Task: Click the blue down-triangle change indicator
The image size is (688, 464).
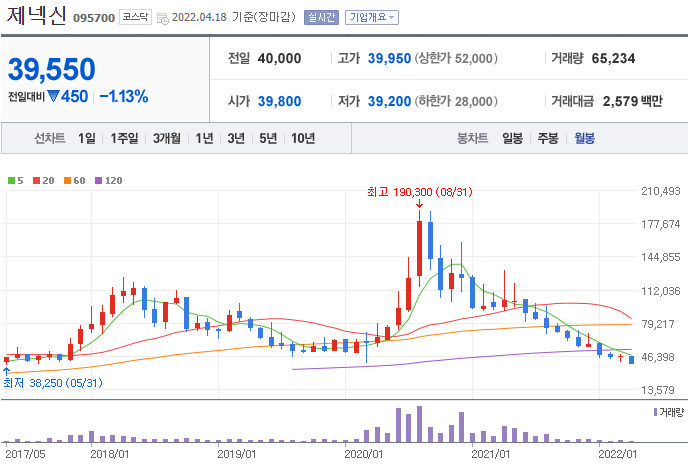Action: (54, 96)
